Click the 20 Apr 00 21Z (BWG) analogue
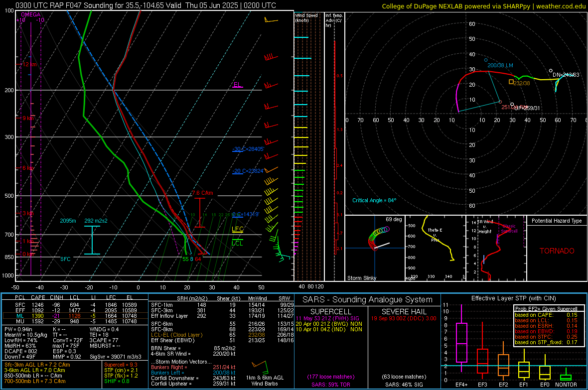Screen dimensions: 588x390 click(329, 324)
